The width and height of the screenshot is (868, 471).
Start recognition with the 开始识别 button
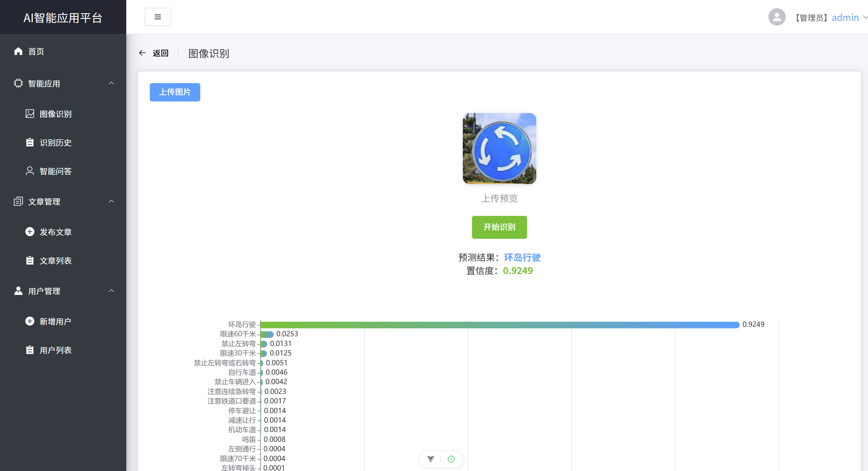point(499,227)
